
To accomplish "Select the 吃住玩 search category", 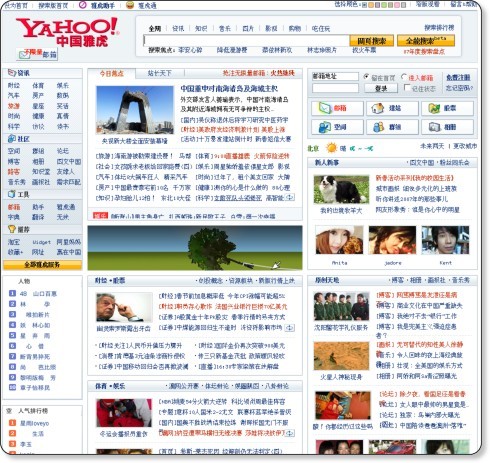I will [x=321, y=29].
